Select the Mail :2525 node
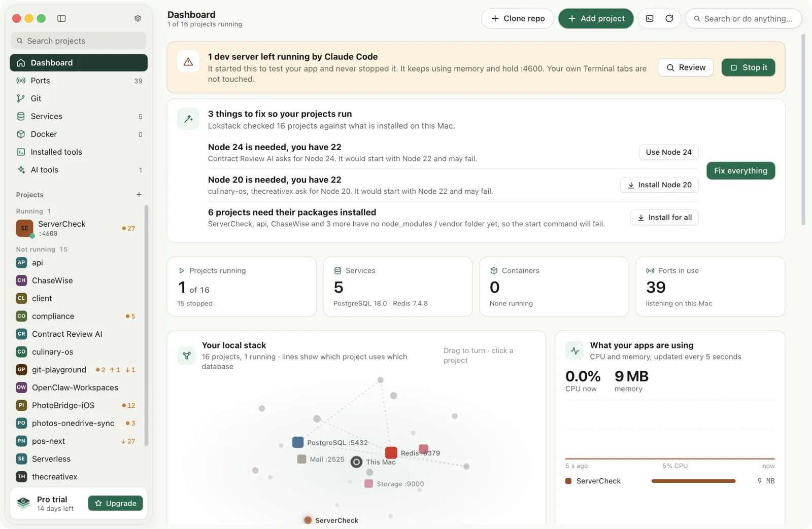 [x=301, y=459]
